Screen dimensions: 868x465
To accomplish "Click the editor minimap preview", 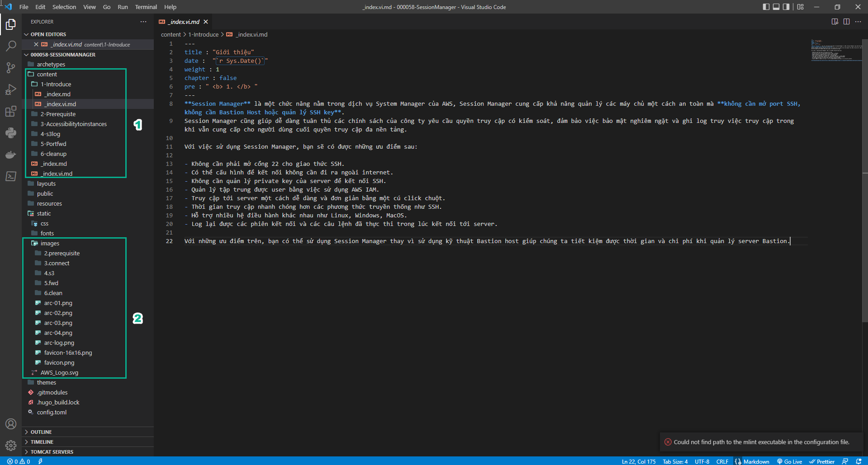I will pyautogui.click(x=836, y=50).
